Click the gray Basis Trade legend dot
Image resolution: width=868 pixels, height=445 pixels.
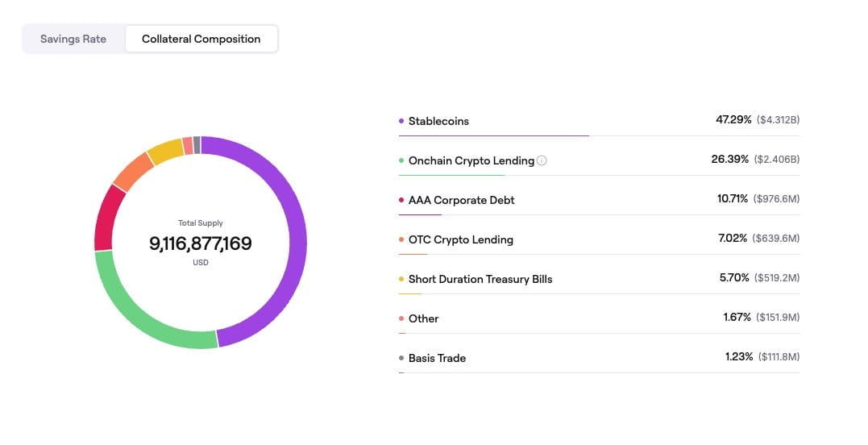[x=401, y=358]
